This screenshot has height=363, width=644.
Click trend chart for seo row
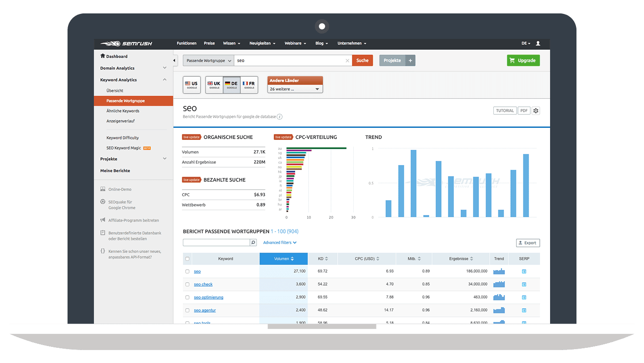pyautogui.click(x=499, y=271)
